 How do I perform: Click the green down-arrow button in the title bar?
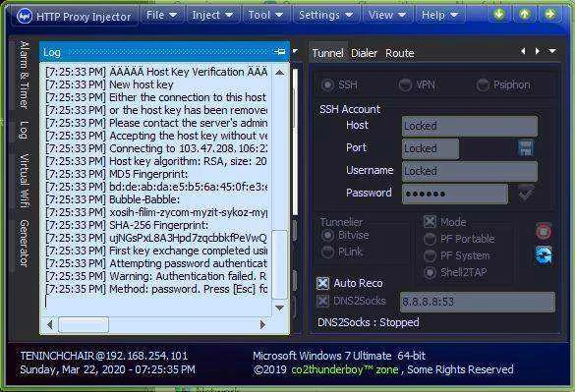pyautogui.click(x=499, y=15)
